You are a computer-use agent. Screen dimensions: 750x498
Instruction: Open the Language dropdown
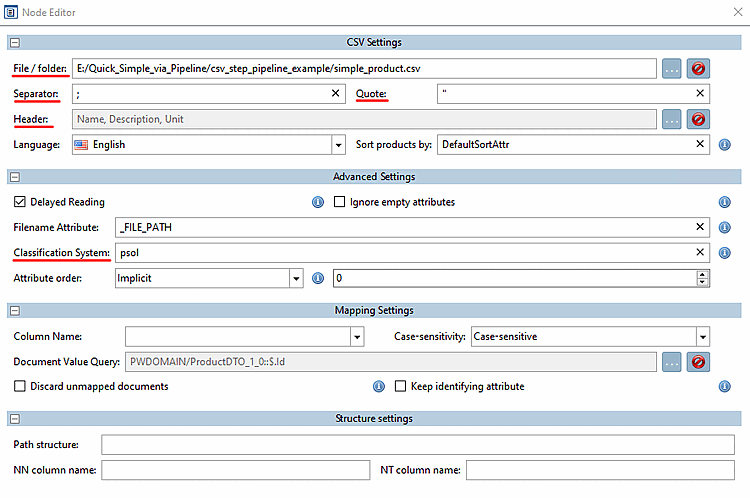pos(338,144)
